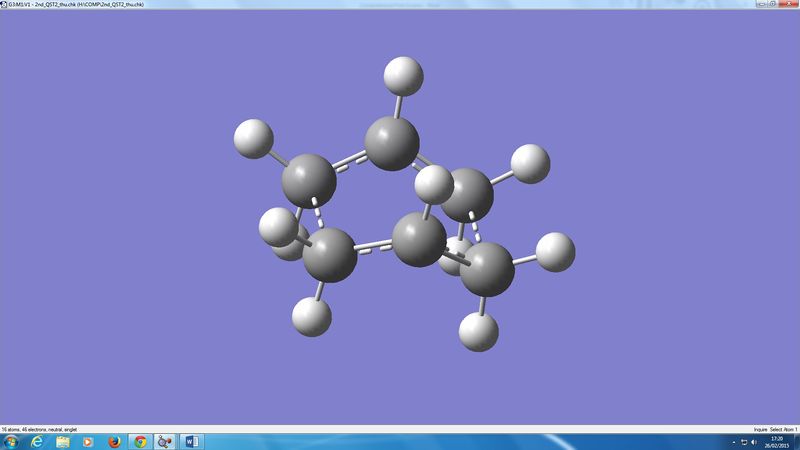
Task: Minimize the GaussView molecule window
Action: [x=762, y=4]
